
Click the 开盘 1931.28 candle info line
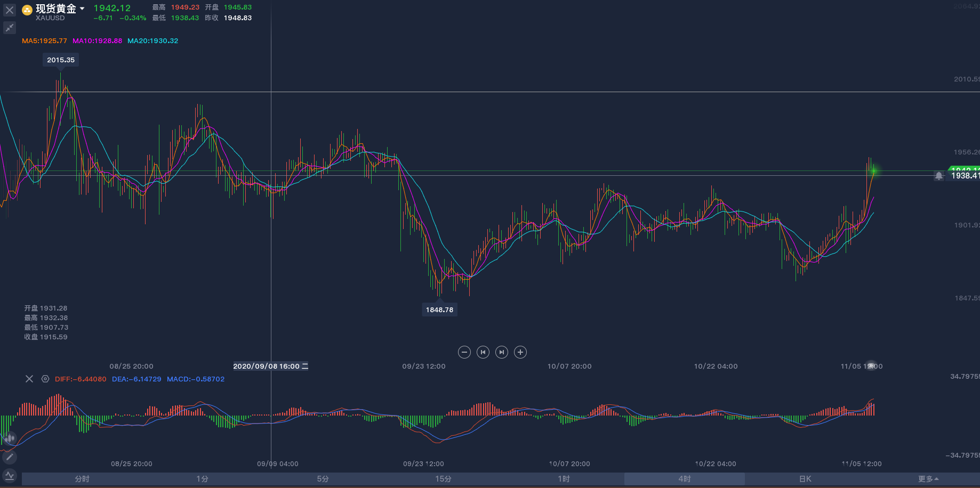click(46, 308)
